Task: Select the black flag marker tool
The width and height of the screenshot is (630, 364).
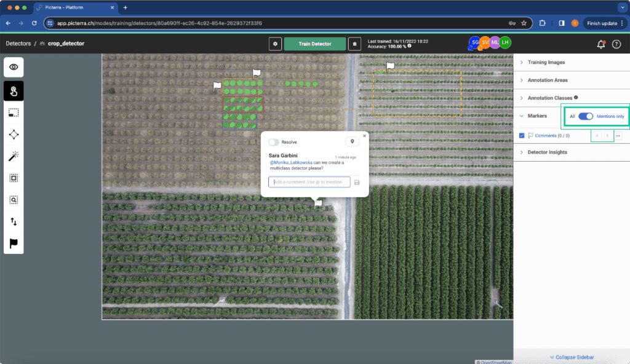Action: (x=14, y=243)
